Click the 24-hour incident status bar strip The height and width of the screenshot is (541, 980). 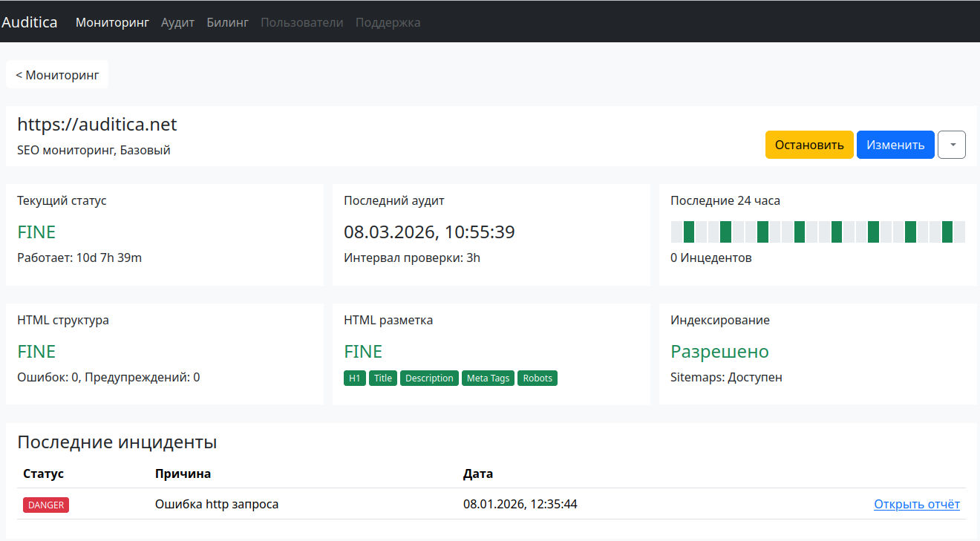click(x=817, y=231)
